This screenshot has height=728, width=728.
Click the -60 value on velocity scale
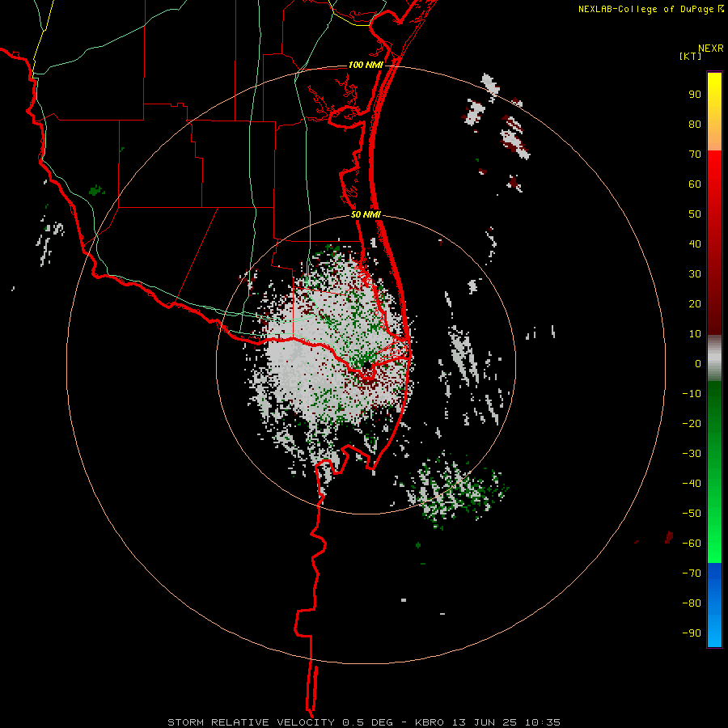tap(692, 544)
